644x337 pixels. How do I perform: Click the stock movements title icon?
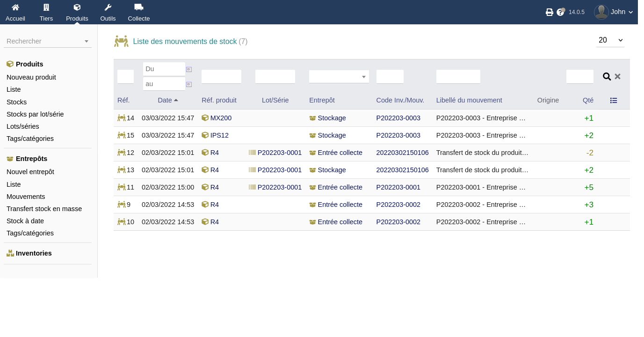121,41
